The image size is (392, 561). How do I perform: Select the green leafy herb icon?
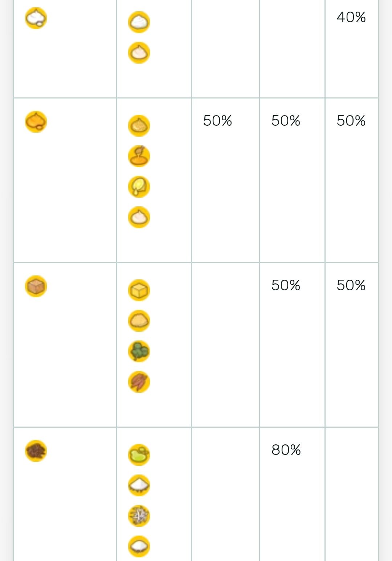139,351
